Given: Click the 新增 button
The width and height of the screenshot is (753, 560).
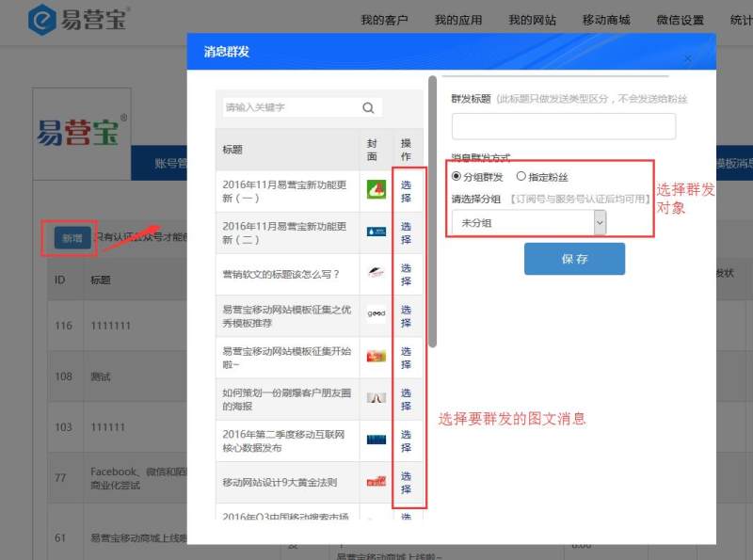Looking at the screenshot, I should (x=72, y=238).
